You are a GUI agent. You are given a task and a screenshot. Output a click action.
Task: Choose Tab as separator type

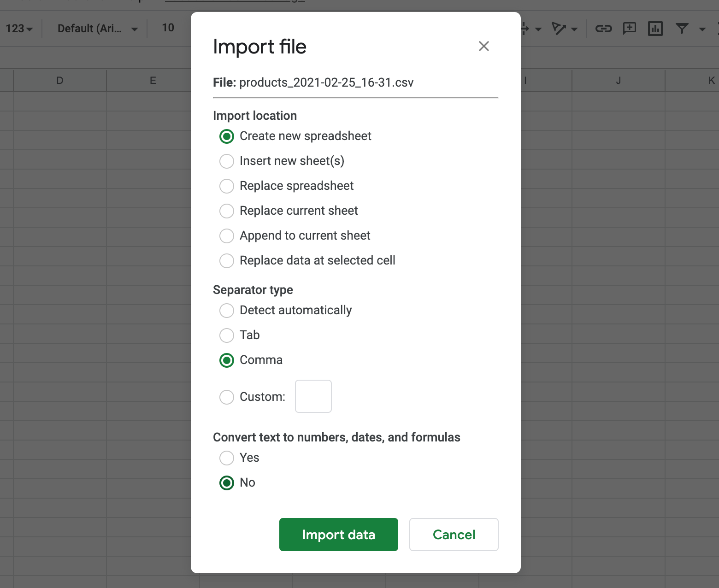click(227, 335)
